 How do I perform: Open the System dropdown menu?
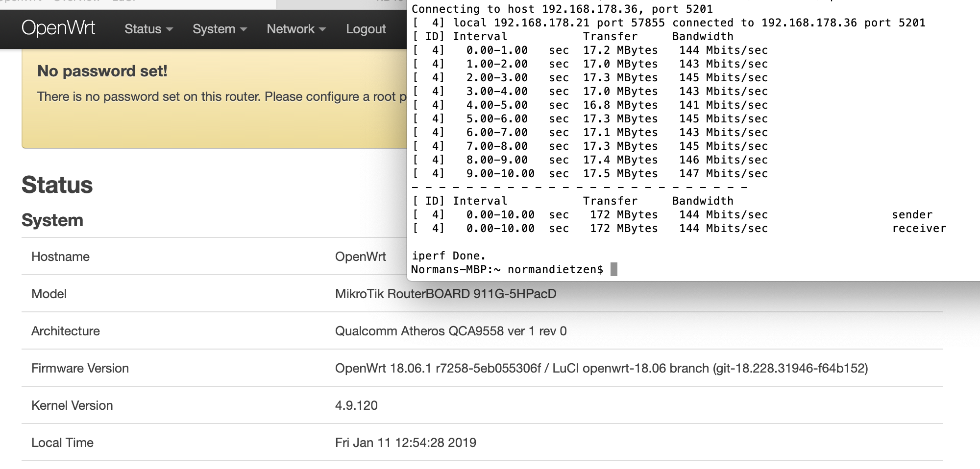coord(219,29)
